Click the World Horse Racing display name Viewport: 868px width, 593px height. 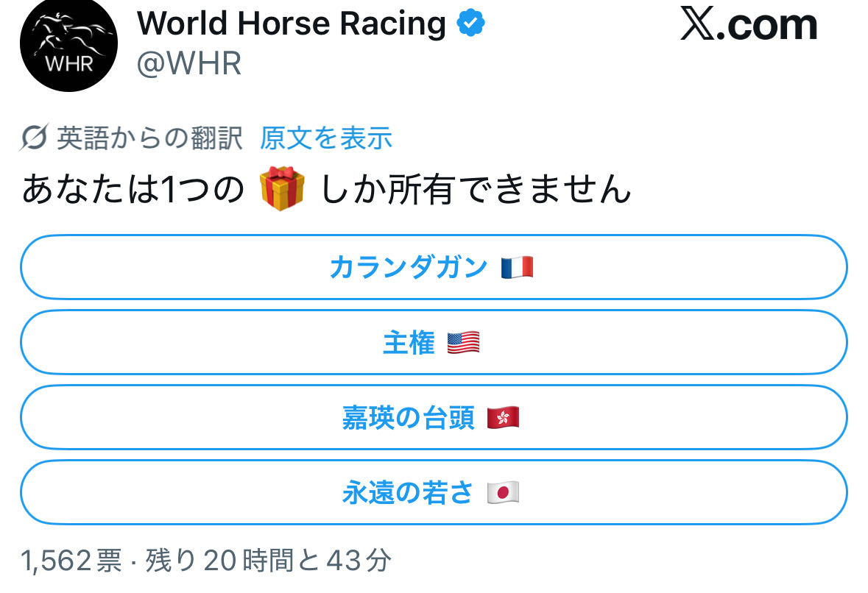[x=292, y=24]
